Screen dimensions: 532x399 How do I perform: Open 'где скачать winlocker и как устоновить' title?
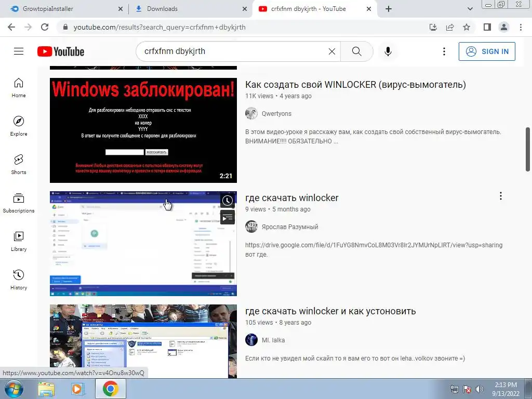coord(330,311)
